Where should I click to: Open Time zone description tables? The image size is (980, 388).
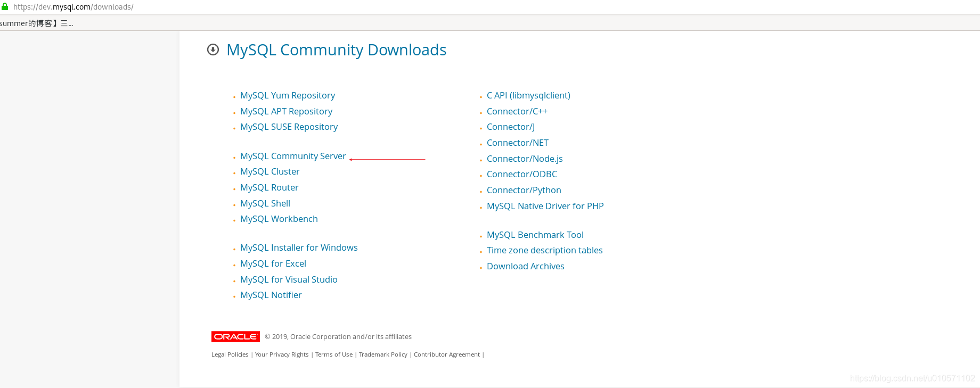click(x=545, y=250)
